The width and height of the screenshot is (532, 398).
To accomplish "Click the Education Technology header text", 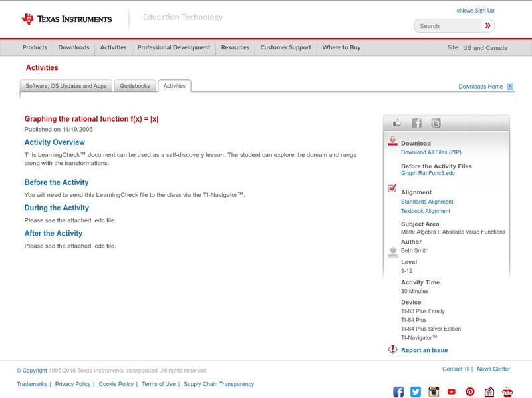I will 183,17.
